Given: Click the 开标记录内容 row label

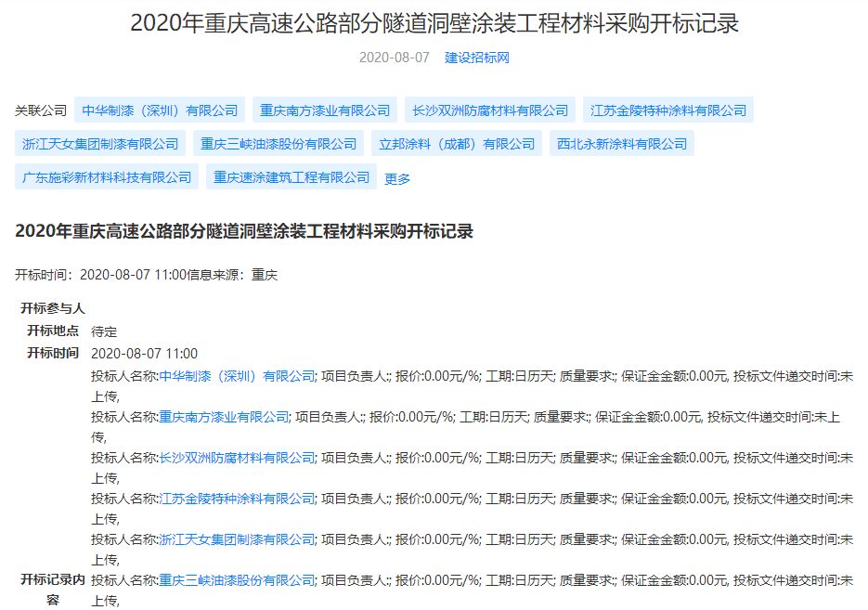Looking at the screenshot, I should click(x=53, y=590).
